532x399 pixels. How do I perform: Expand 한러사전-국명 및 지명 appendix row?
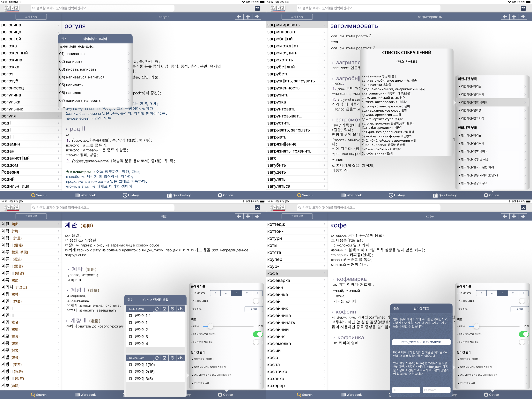[492, 159]
